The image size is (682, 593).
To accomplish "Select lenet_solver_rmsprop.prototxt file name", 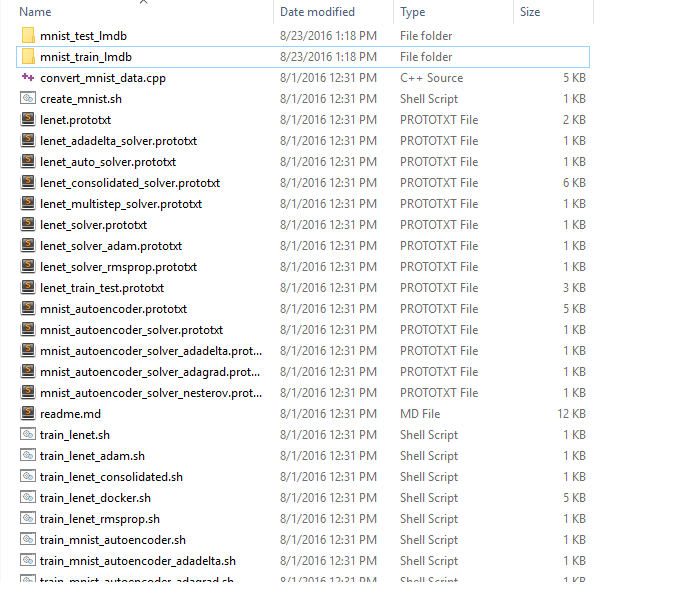I will [x=118, y=267].
